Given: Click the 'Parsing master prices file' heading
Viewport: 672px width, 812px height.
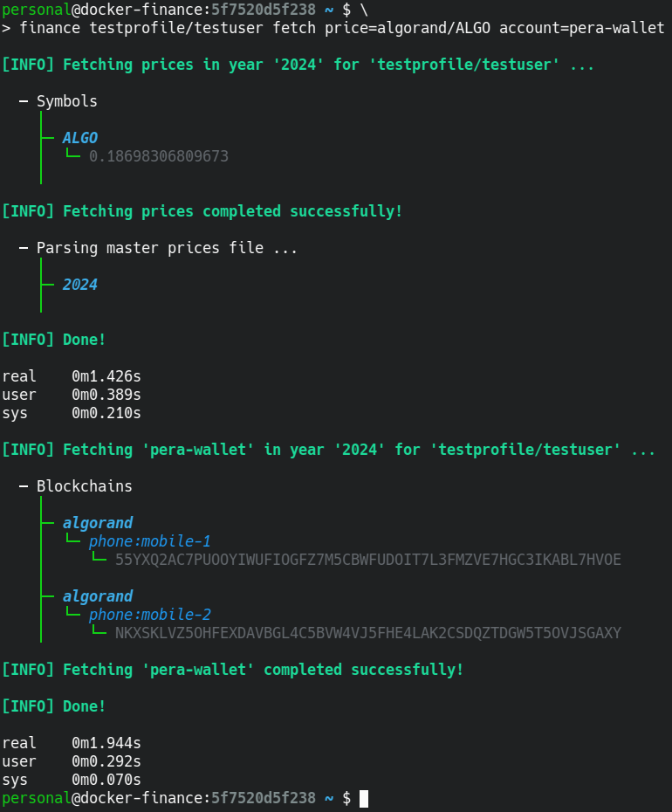Looking at the screenshot, I should [166, 248].
